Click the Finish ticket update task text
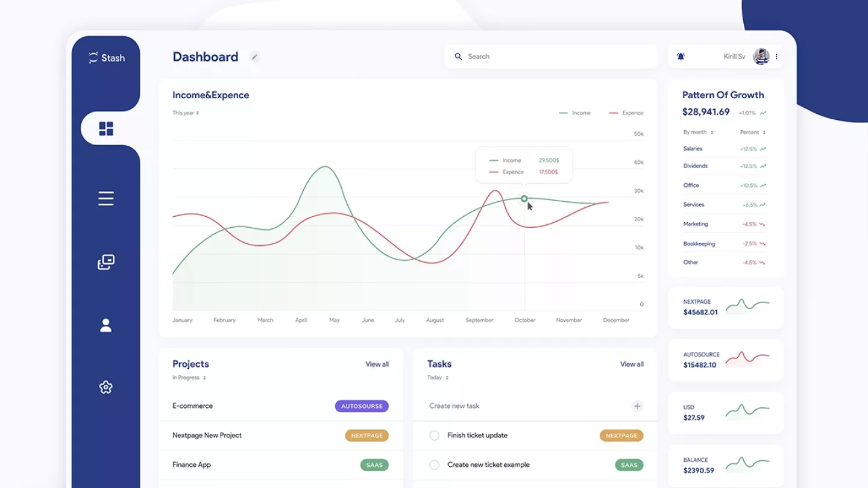Image resolution: width=868 pixels, height=488 pixels. coord(477,436)
